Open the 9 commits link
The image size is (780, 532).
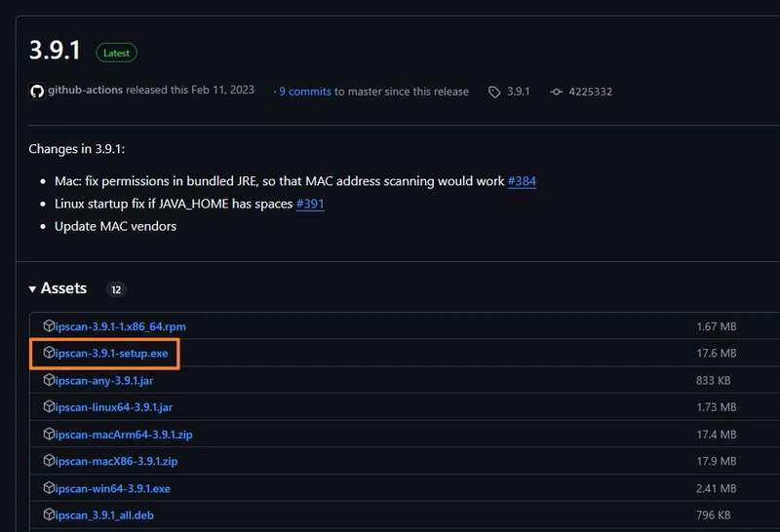[x=305, y=92]
